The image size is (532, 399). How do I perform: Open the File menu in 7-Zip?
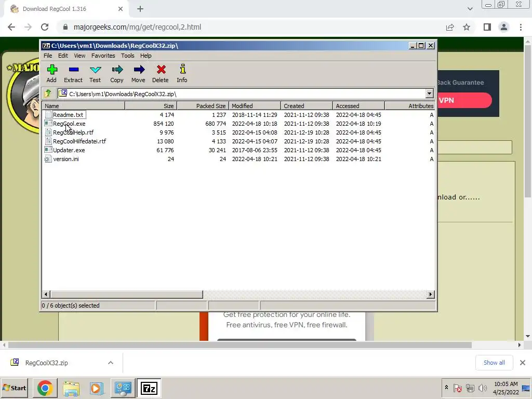48,56
